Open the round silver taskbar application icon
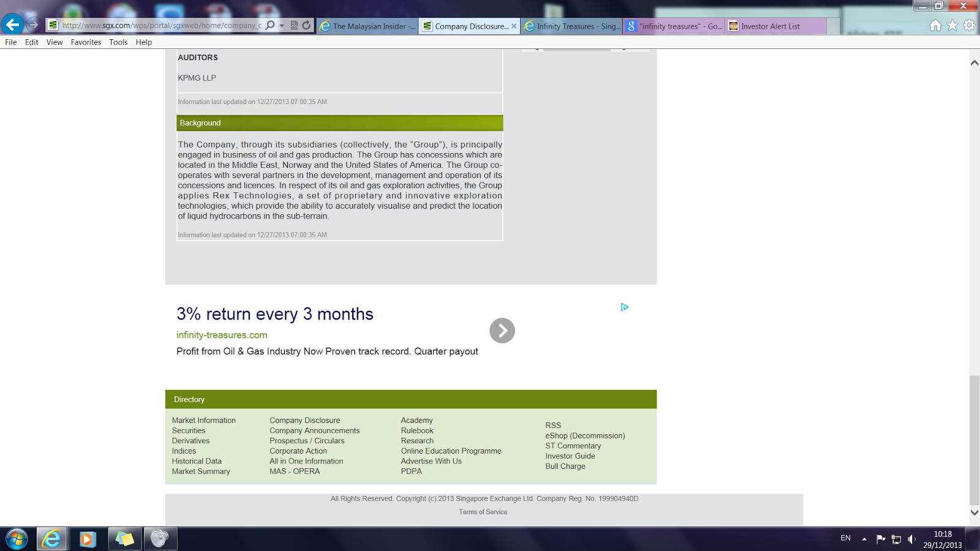Screen dimensions: 980x551 tap(160, 539)
